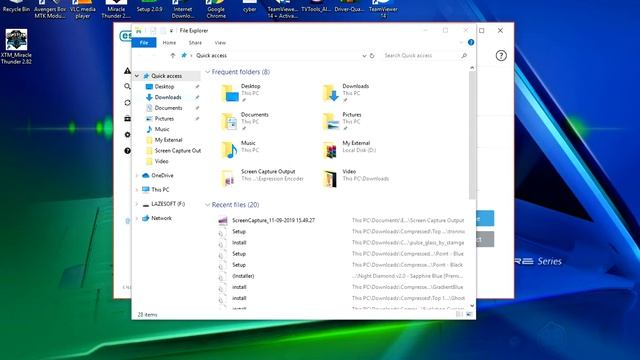Click the File Explorer vertical scrollbar
The height and width of the screenshot is (360, 640).
(x=472, y=135)
